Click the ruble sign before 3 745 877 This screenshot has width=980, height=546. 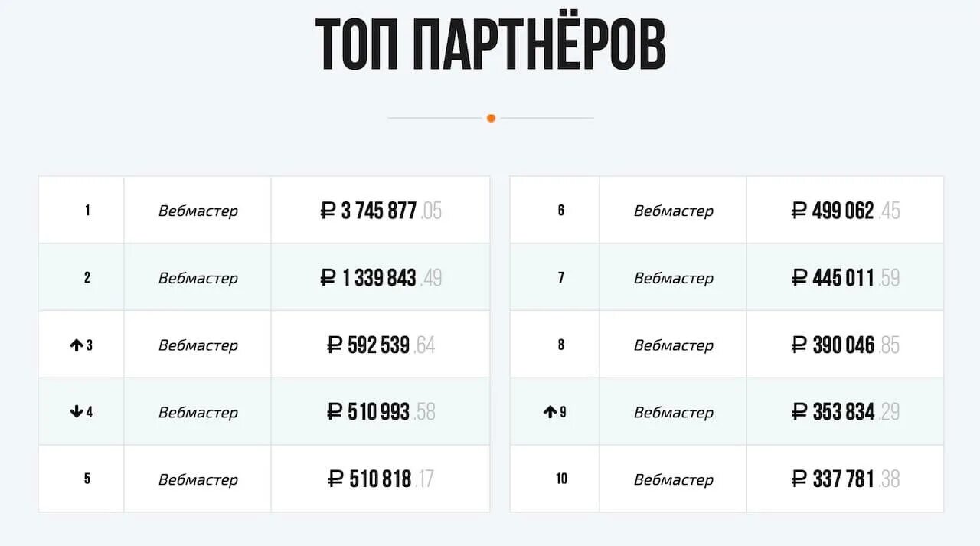(328, 211)
